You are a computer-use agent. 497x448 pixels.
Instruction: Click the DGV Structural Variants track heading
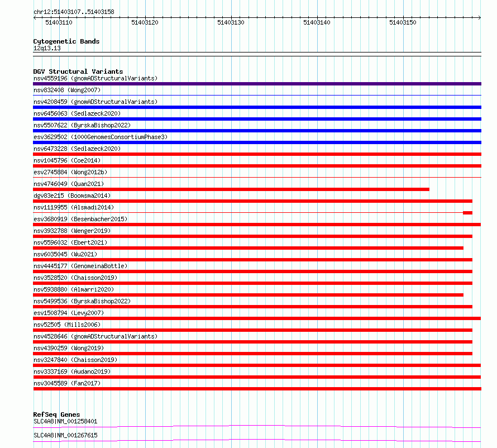tap(78, 72)
